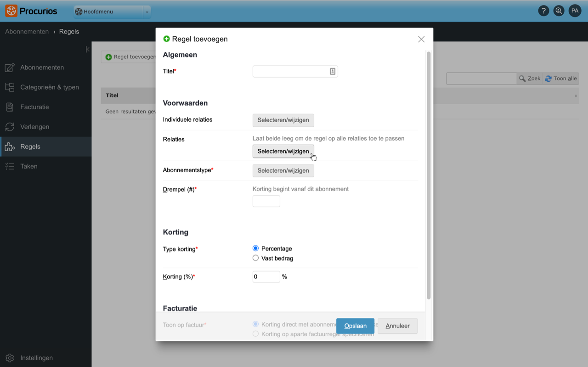Viewport: 588px width, 367px height.
Task: Click the user search icon in header
Action: (x=559, y=11)
